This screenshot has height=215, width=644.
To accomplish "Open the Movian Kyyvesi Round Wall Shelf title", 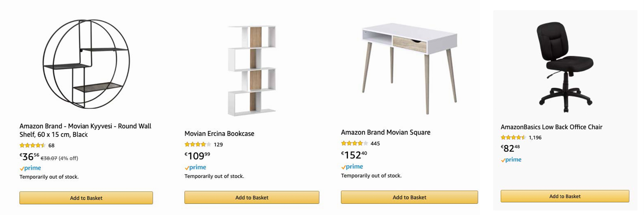I will pos(86,130).
